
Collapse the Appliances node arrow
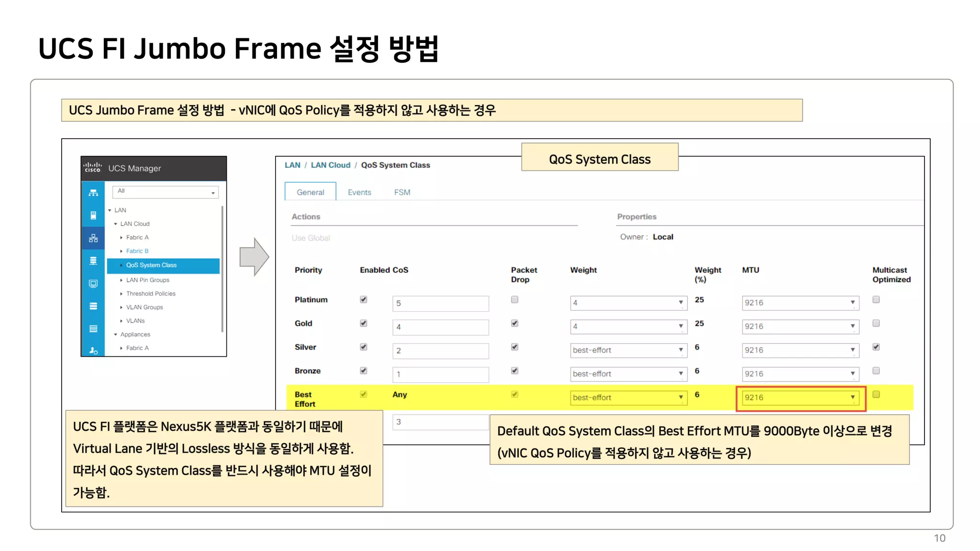point(115,335)
